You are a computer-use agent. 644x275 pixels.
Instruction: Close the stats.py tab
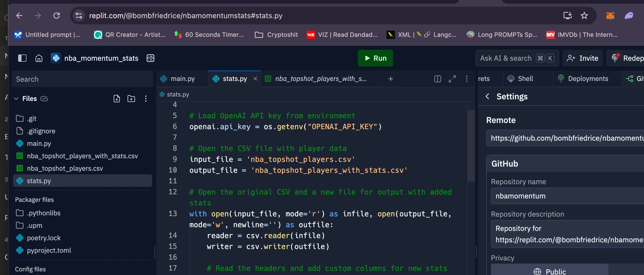coord(255,79)
